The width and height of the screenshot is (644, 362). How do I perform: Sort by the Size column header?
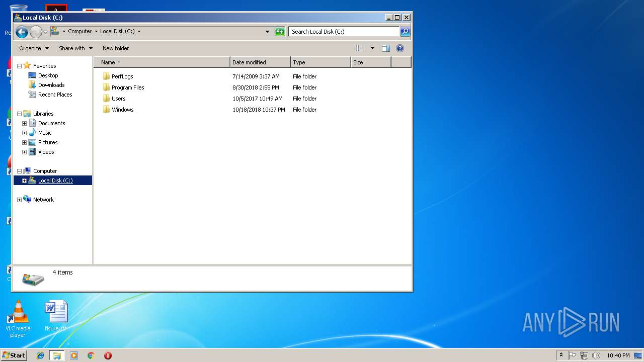tap(371, 62)
